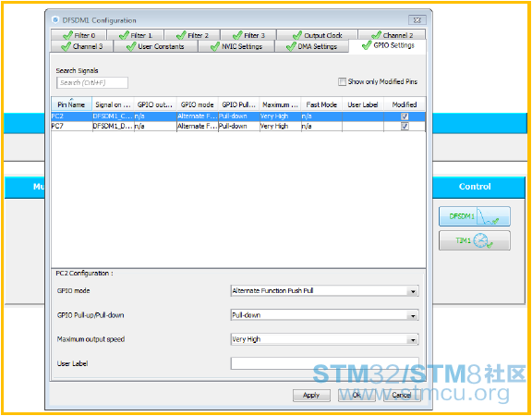
Task: Enable Show only Modified Pins checkbox
Action: pos(342,82)
